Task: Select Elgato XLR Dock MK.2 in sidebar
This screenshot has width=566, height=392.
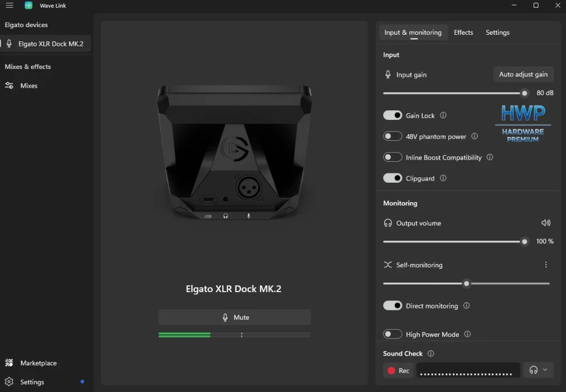Action: point(45,44)
